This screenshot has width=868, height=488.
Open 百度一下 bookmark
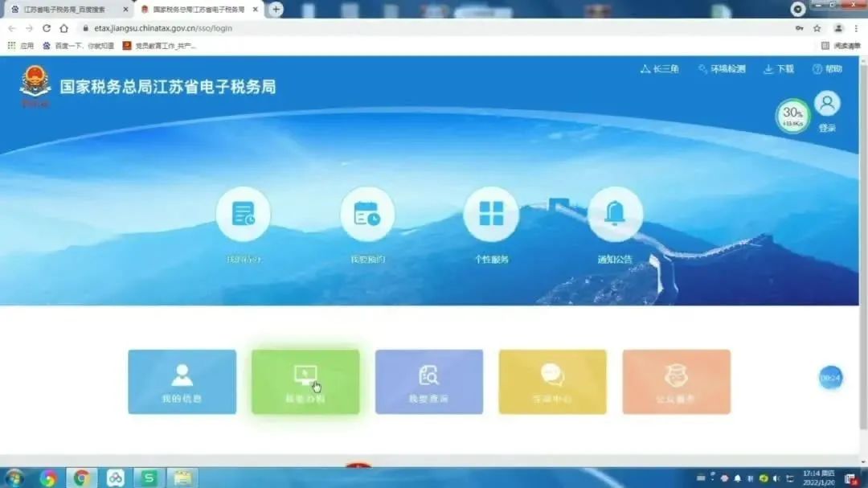[x=79, y=46]
